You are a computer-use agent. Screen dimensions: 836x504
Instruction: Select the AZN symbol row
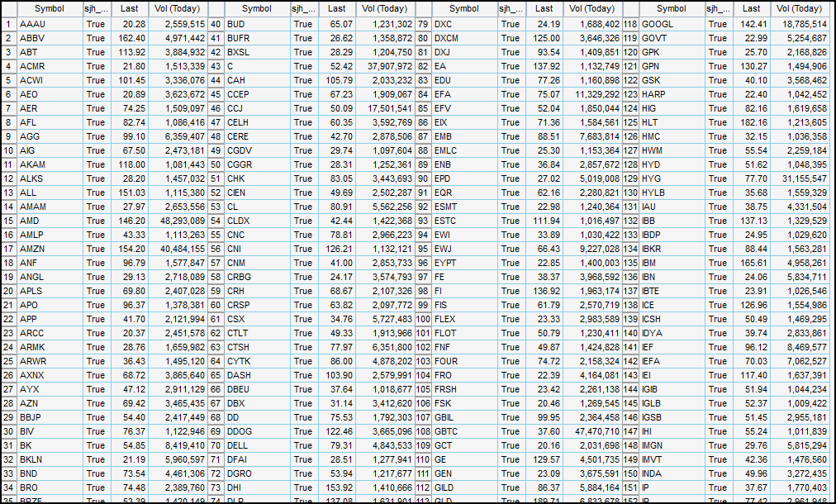[x=50, y=403]
